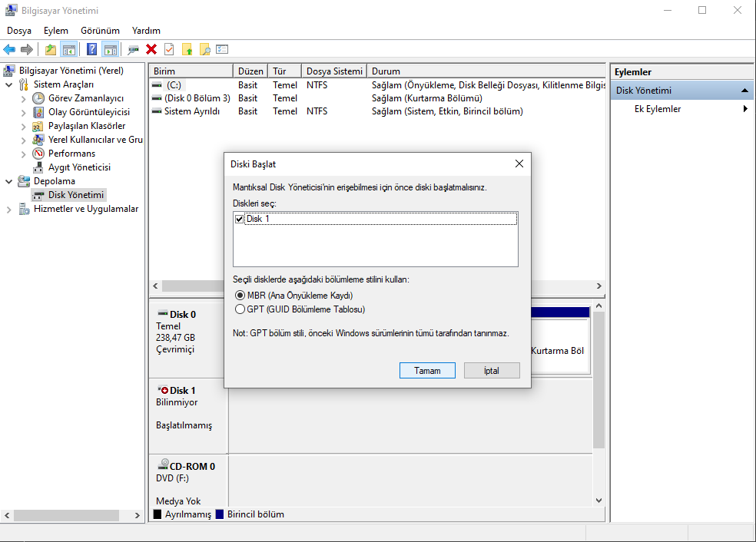
Task: Click the Properties page checkmark toolbar icon
Action: 169,49
